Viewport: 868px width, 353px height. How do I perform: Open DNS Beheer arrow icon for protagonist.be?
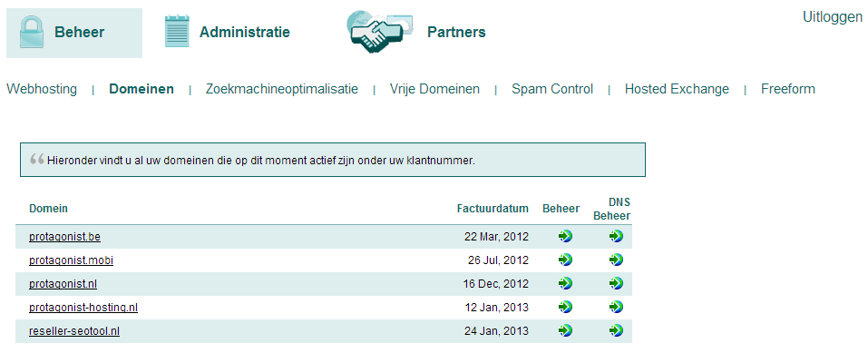click(616, 237)
